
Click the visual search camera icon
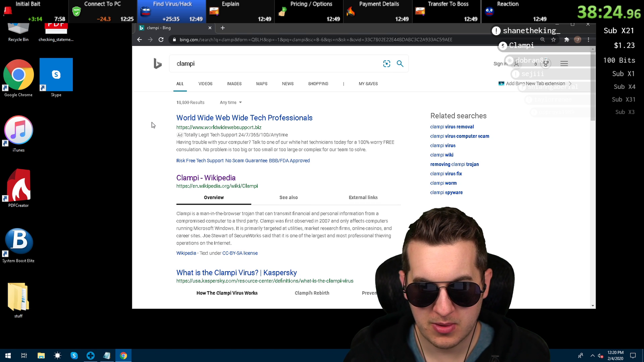pyautogui.click(x=387, y=64)
